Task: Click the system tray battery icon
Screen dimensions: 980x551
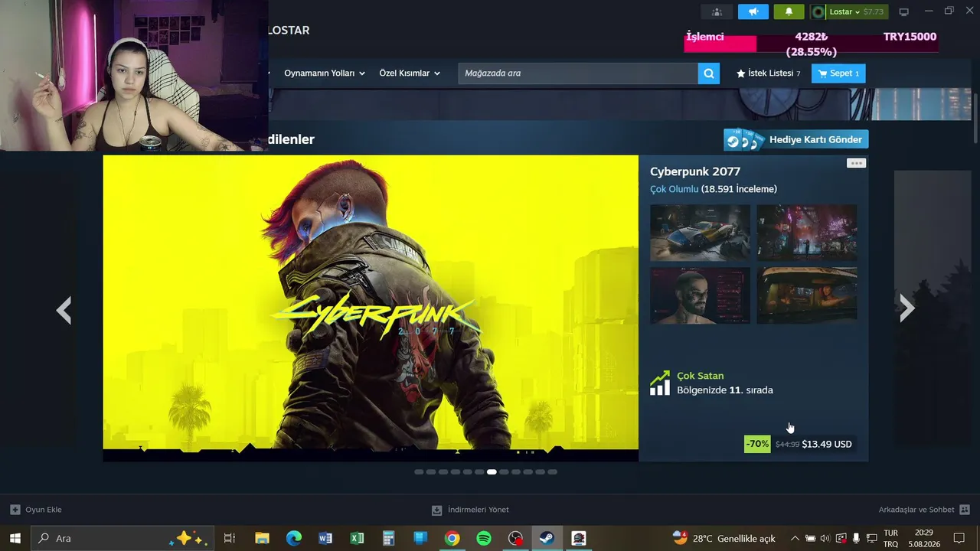Action: coord(810,538)
